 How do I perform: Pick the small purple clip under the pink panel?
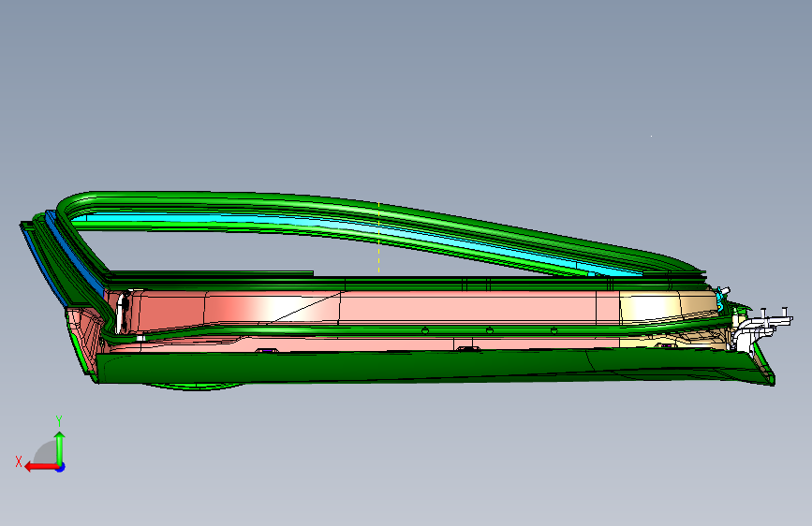click(x=267, y=350)
